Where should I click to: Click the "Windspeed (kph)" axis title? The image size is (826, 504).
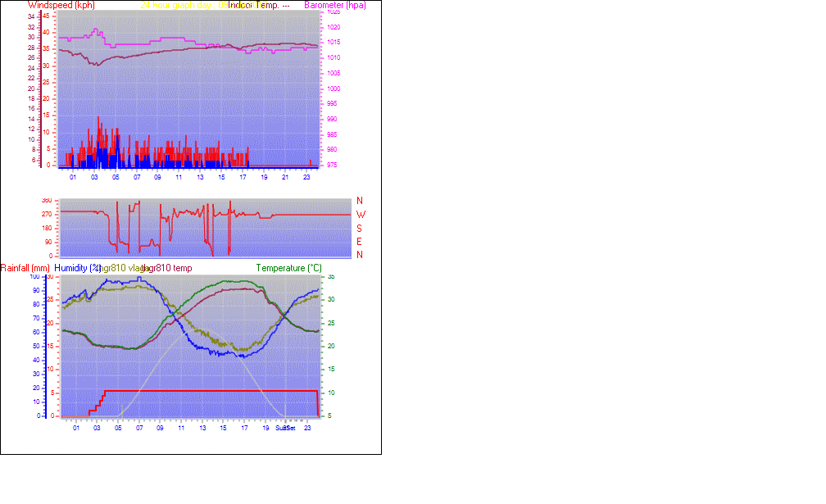tap(61, 5)
